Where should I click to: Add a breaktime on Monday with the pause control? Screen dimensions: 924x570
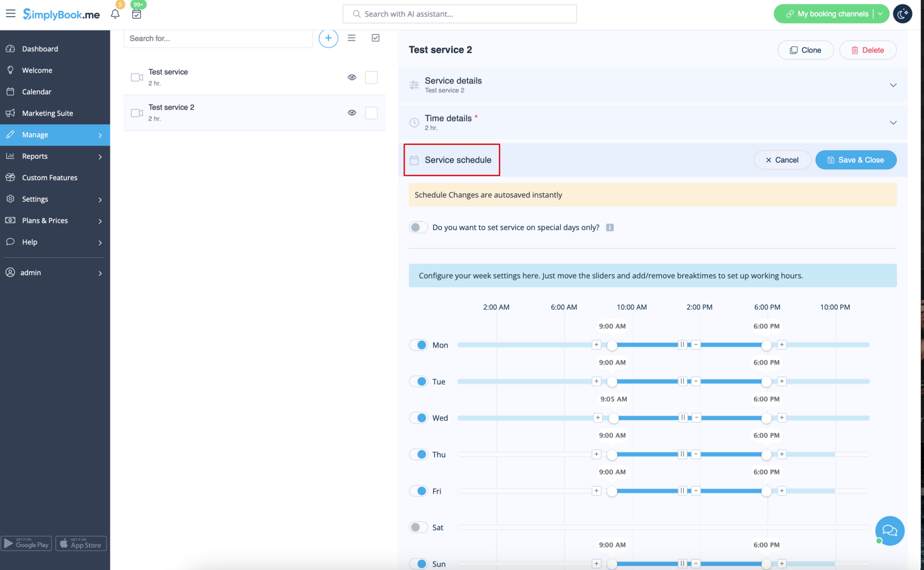[683, 345]
